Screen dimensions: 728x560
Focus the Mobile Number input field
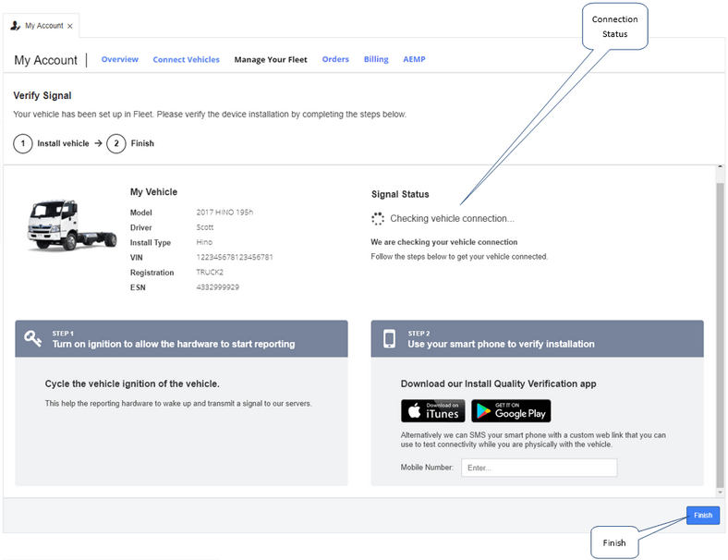[539, 468]
